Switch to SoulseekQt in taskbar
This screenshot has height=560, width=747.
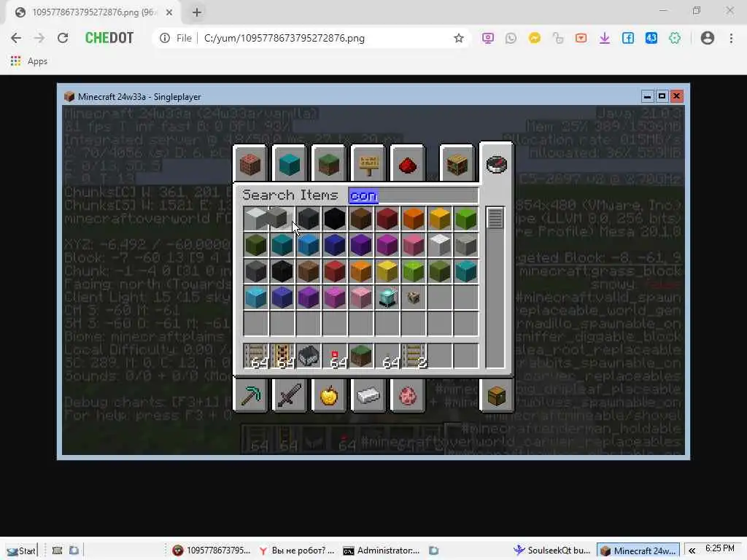pos(551,551)
